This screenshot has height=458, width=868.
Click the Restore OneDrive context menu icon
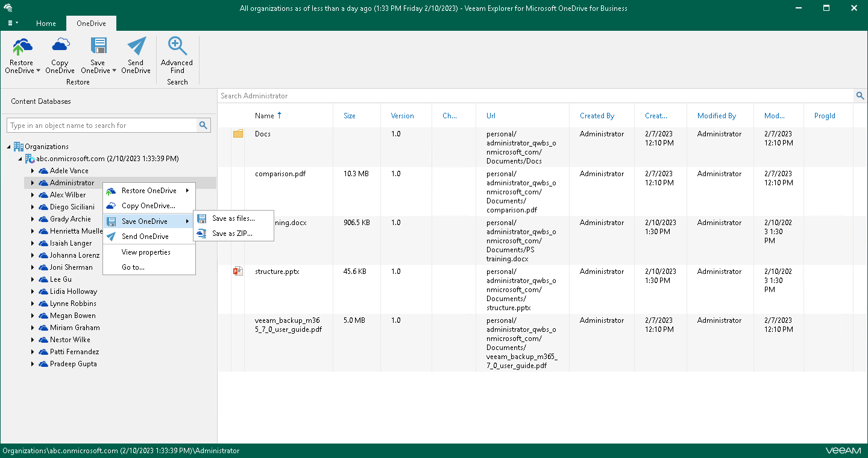111,191
